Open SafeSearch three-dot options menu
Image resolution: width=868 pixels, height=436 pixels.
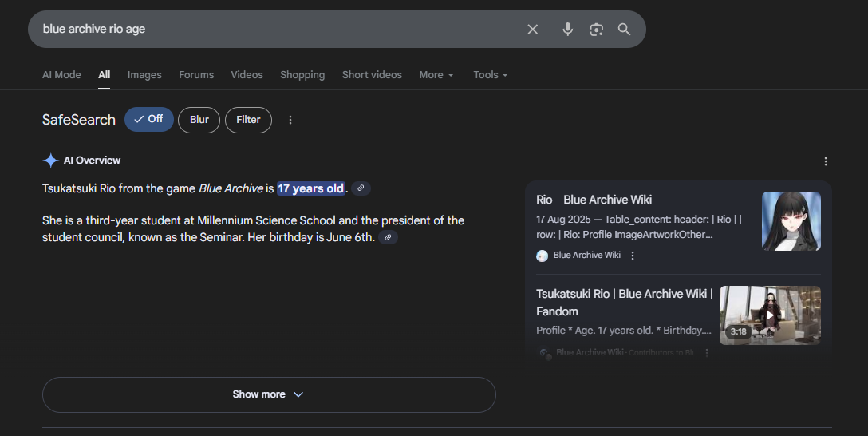coord(290,120)
